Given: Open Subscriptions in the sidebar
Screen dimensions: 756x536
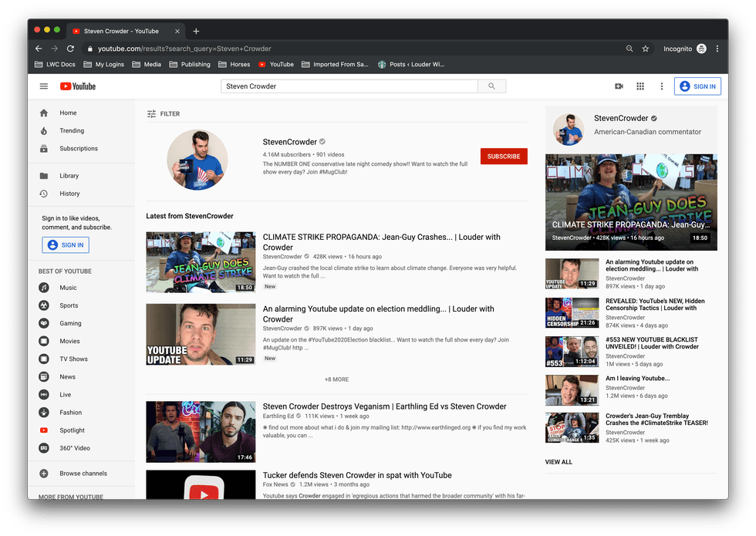Looking at the screenshot, I should click(78, 149).
